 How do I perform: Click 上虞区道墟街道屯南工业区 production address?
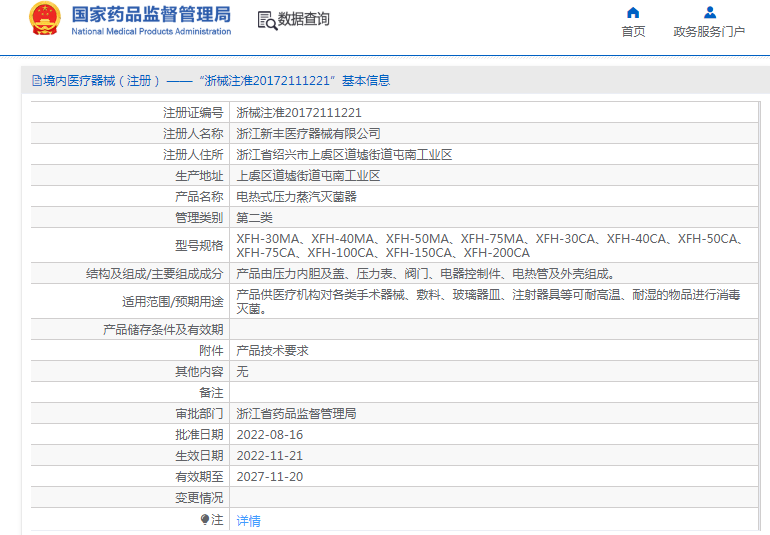(308, 176)
